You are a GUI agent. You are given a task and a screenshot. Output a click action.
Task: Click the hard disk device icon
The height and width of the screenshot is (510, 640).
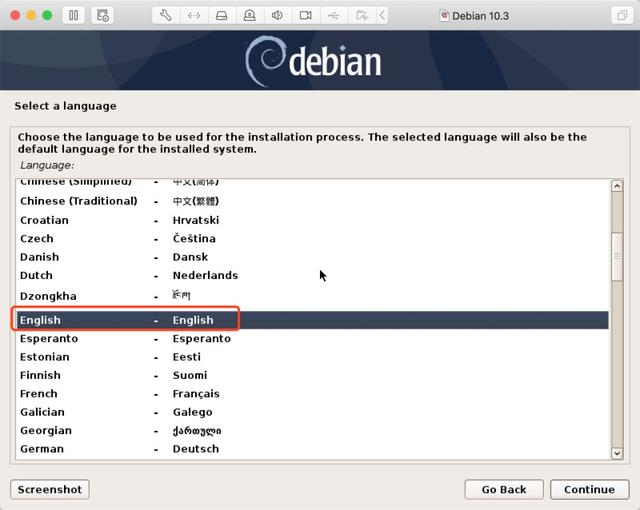pyautogui.click(x=222, y=16)
